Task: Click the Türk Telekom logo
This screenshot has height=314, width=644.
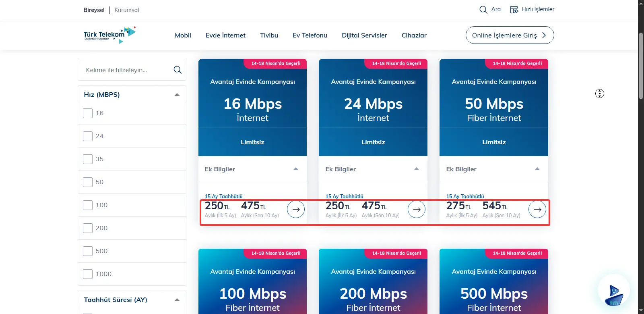Action: click(x=109, y=35)
